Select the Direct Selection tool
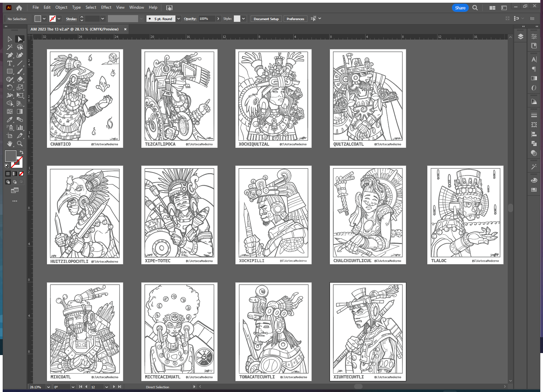The image size is (543, 392). point(20,39)
